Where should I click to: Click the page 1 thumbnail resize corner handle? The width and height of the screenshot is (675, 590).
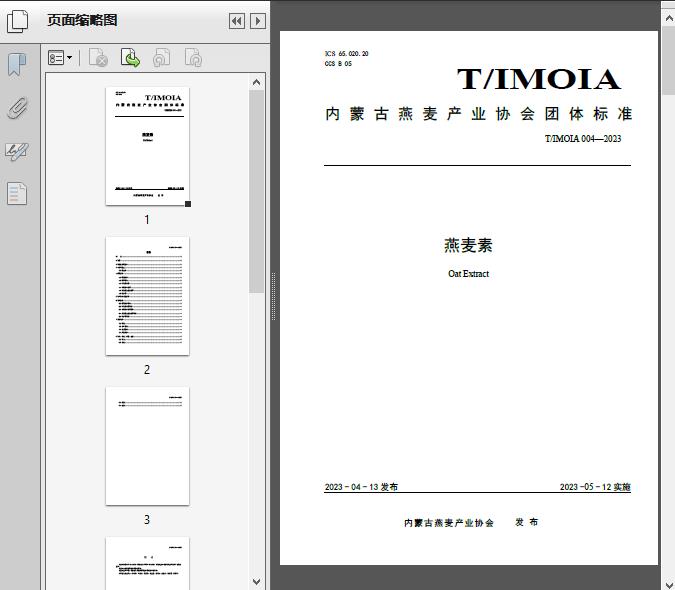[188, 204]
